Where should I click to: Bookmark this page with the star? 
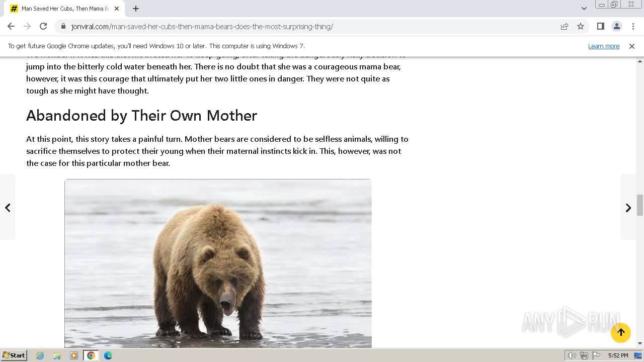pyautogui.click(x=581, y=26)
